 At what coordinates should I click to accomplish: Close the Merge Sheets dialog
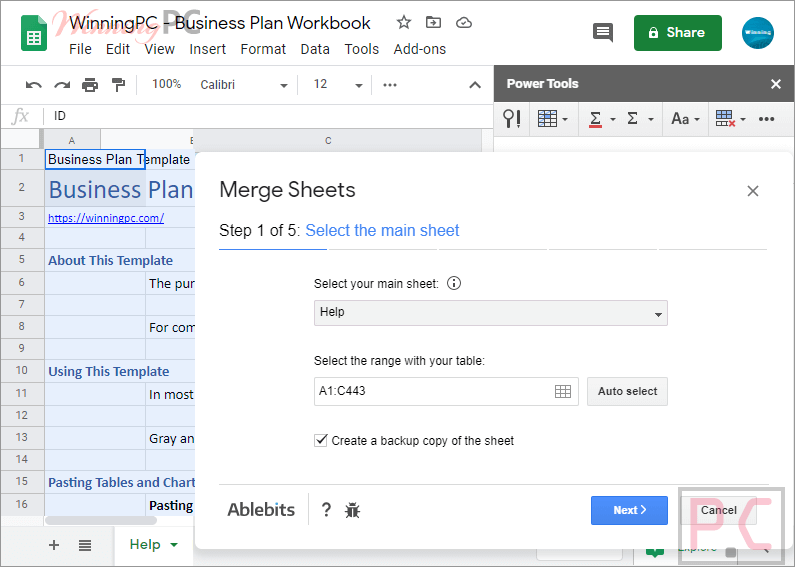pos(752,191)
